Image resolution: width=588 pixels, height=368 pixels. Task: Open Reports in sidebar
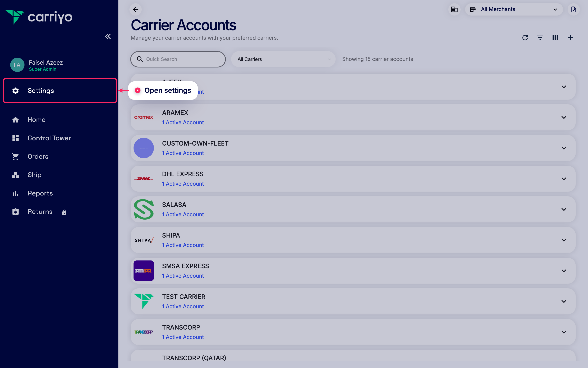(x=40, y=193)
